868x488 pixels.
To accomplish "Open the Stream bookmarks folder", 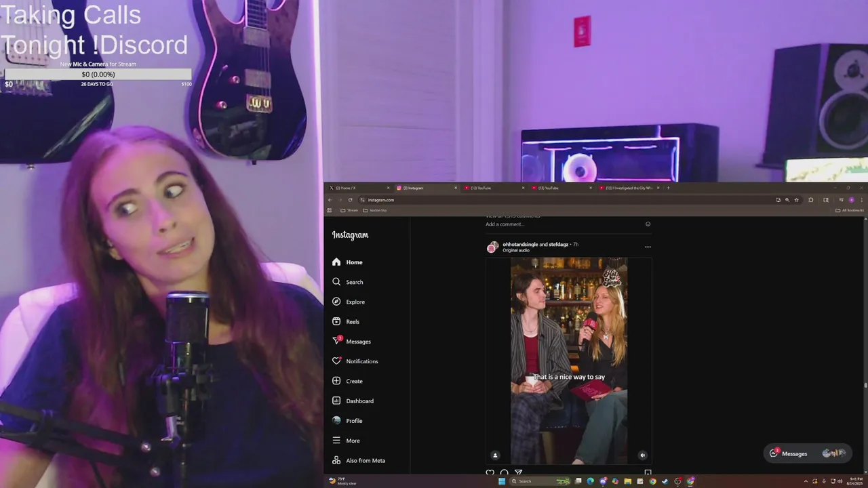I will (x=349, y=210).
